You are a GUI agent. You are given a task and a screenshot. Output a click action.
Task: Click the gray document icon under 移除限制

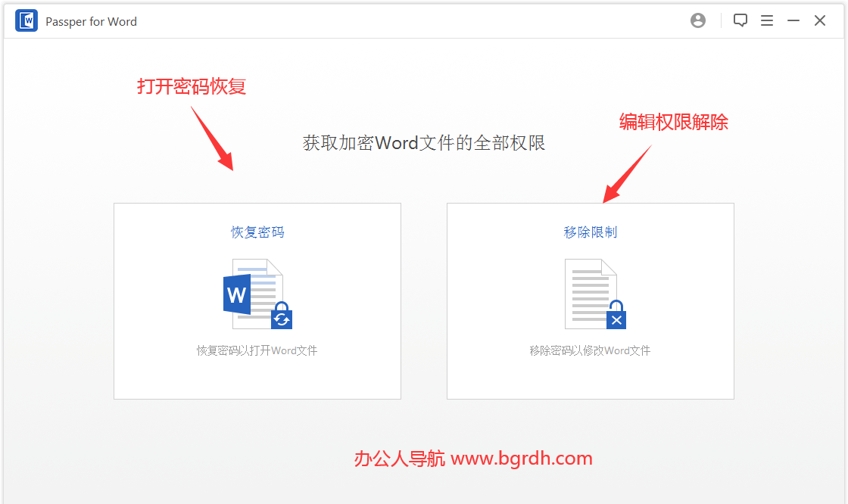(591, 294)
